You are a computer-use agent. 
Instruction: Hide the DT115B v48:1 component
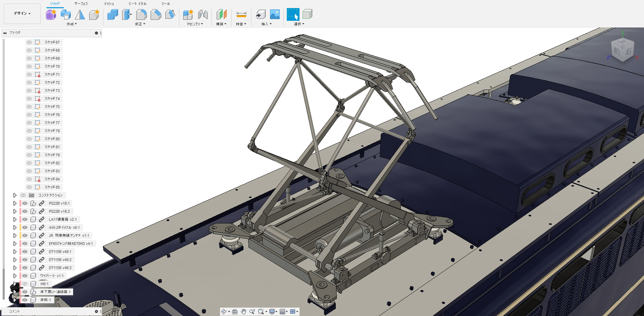(25, 252)
